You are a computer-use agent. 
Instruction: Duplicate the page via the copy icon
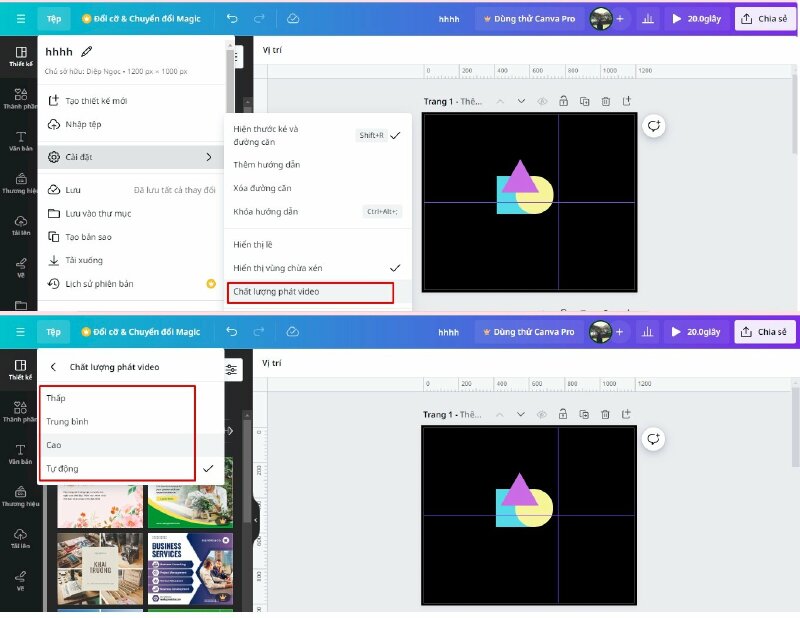[x=584, y=102]
